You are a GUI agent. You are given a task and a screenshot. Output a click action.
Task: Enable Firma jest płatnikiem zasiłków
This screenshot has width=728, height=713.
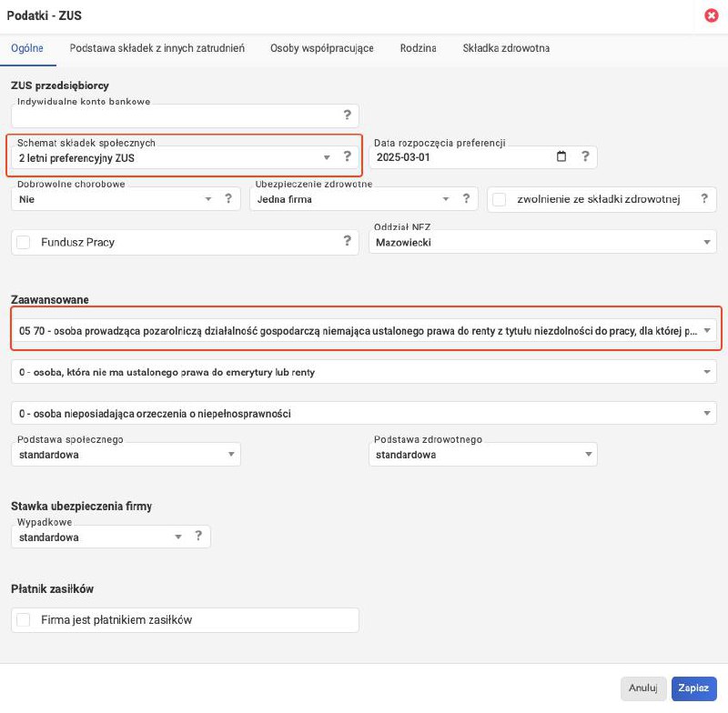[x=23, y=619]
